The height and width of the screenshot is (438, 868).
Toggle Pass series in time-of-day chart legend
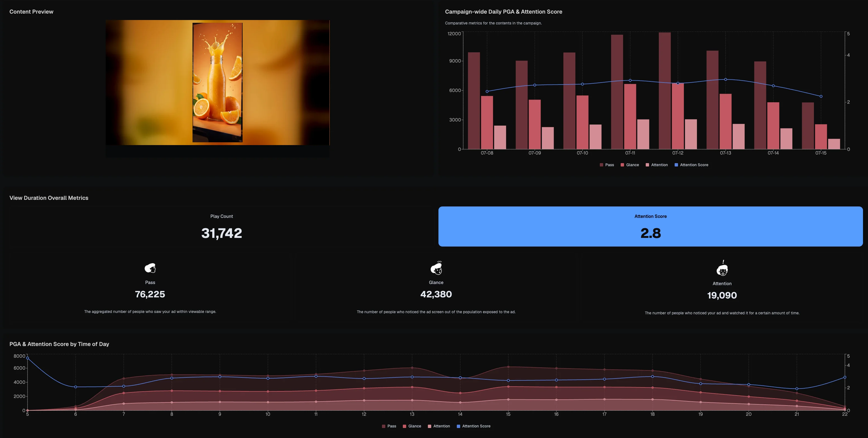(389, 426)
